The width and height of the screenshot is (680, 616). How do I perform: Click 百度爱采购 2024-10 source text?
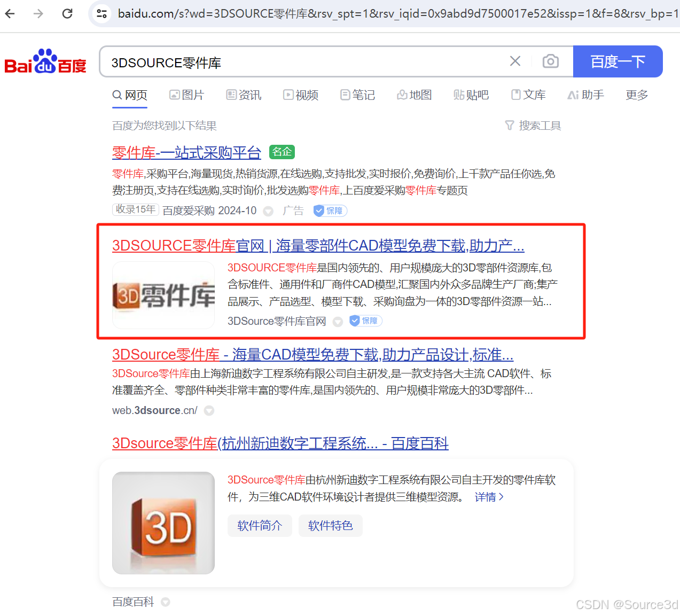click(209, 210)
